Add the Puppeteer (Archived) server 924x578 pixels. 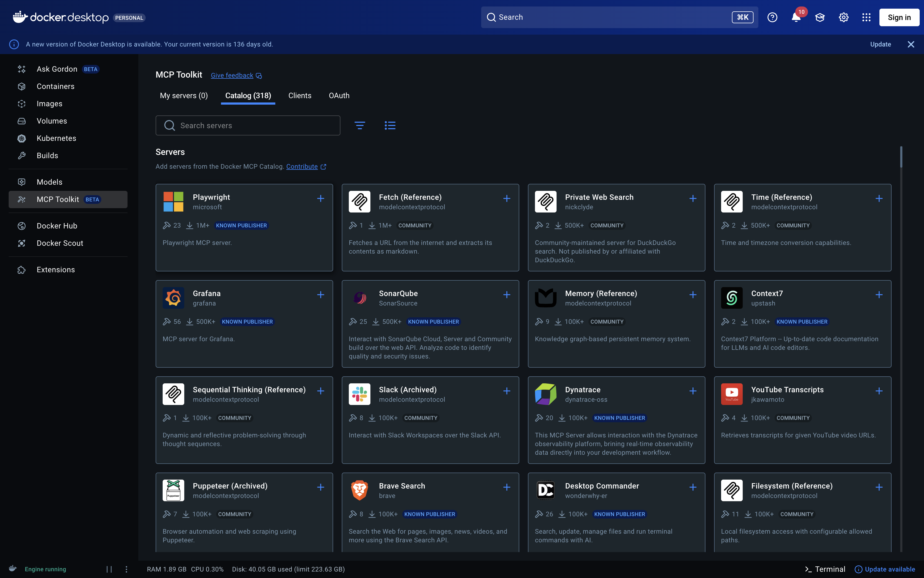[320, 487]
